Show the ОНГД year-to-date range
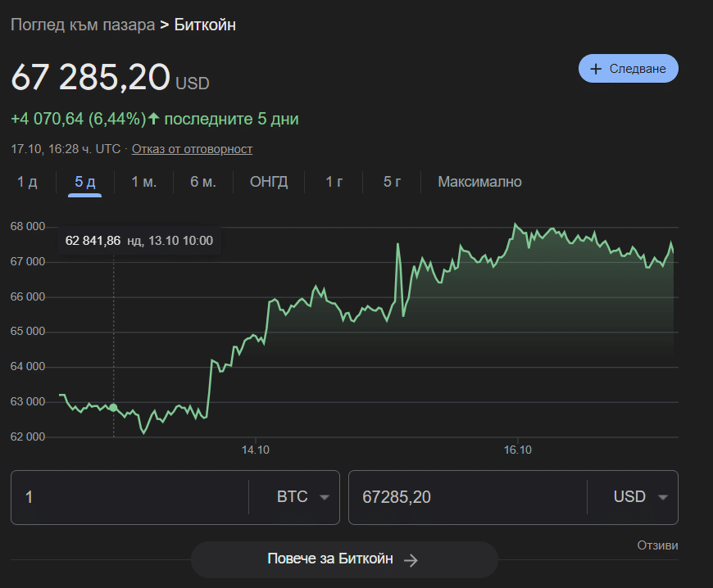Screen dimensions: 713x588 click(x=269, y=182)
